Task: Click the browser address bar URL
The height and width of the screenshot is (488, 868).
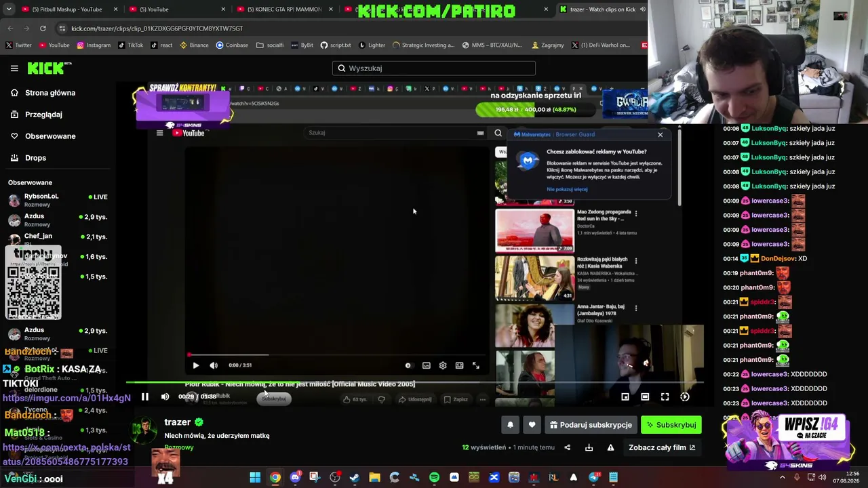Action: pyautogui.click(x=157, y=28)
